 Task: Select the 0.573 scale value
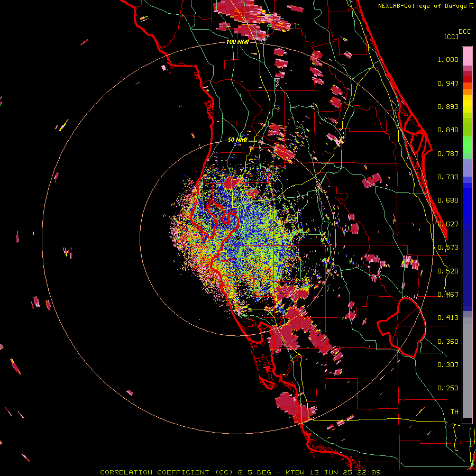[x=448, y=248]
